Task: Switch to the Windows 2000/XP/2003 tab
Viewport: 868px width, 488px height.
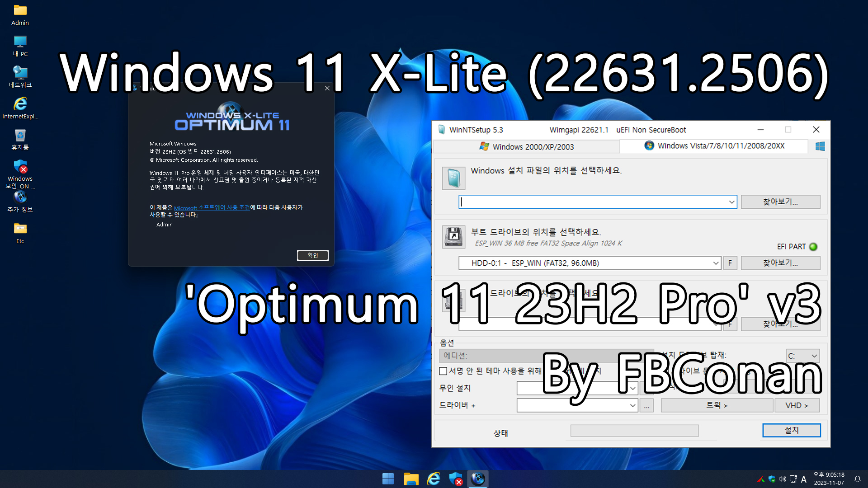Action: (526, 146)
